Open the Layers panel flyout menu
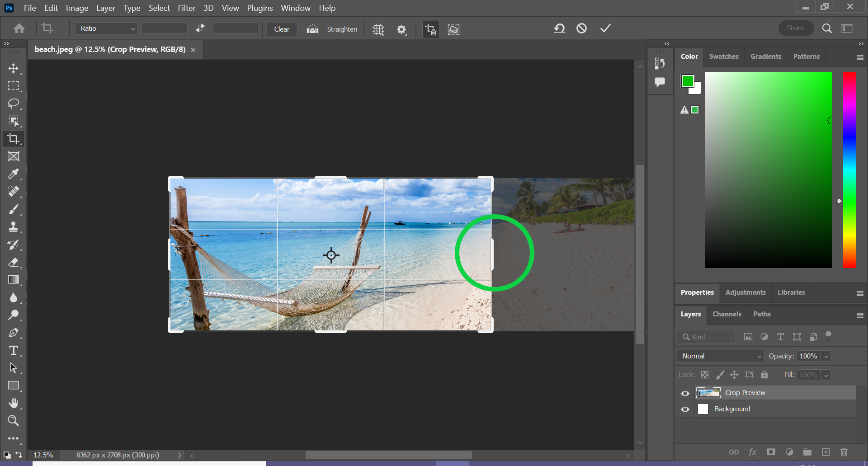This screenshot has height=466, width=868. tap(860, 315)
